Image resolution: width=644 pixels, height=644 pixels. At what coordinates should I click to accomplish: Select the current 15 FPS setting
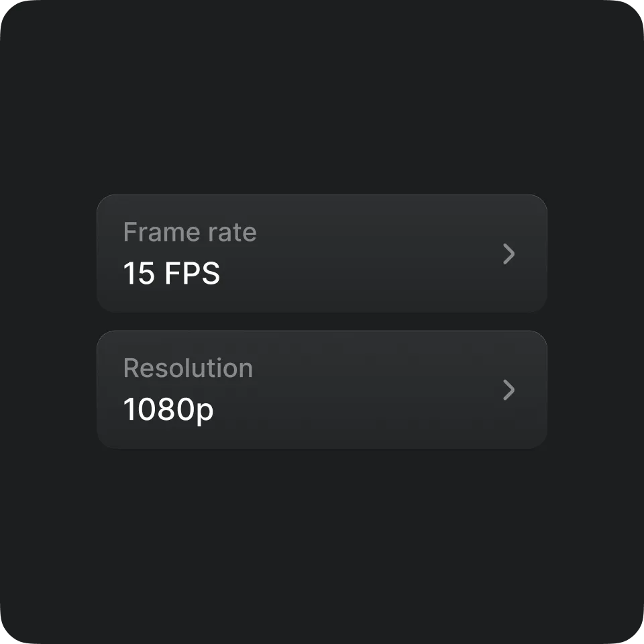coord(171,274)
